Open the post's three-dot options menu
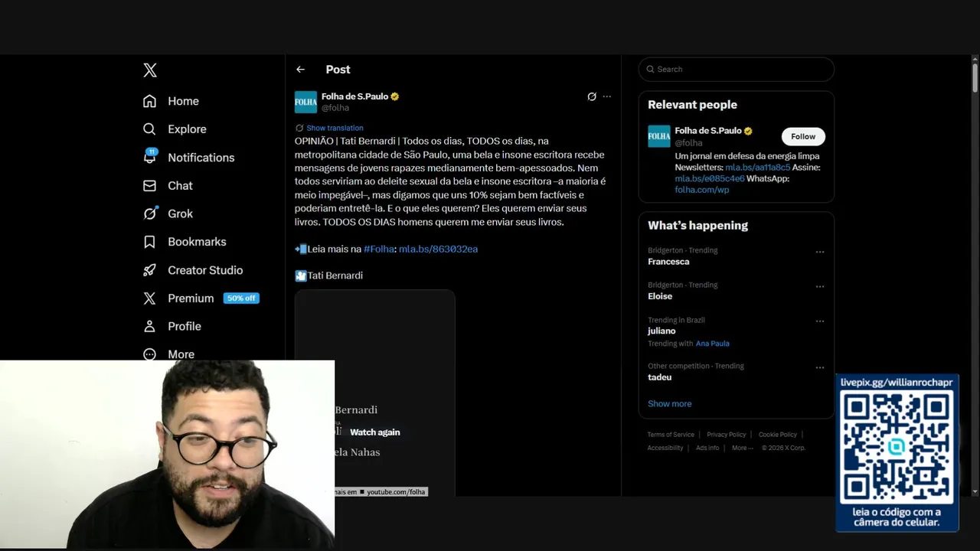 (x=607, y=96)
